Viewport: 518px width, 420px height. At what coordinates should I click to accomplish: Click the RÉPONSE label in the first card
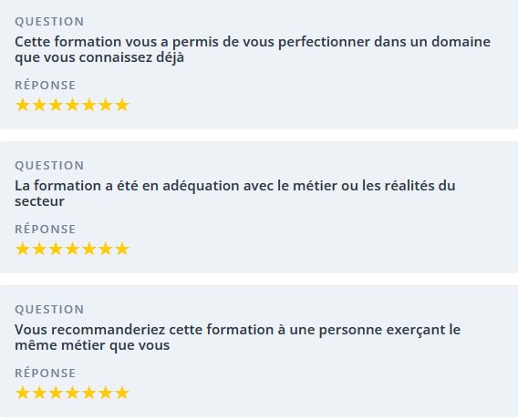tap(46, 85)
